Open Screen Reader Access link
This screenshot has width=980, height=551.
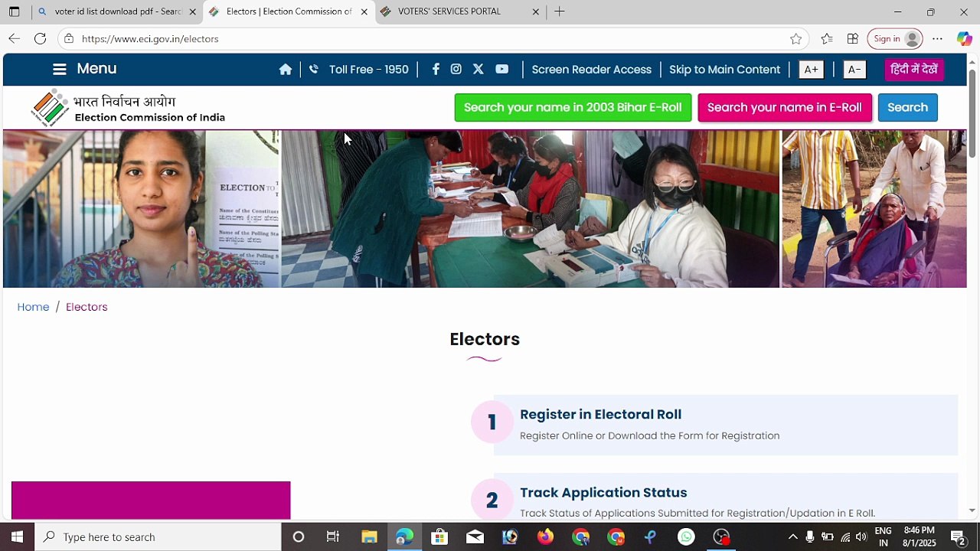pos(592,70)
